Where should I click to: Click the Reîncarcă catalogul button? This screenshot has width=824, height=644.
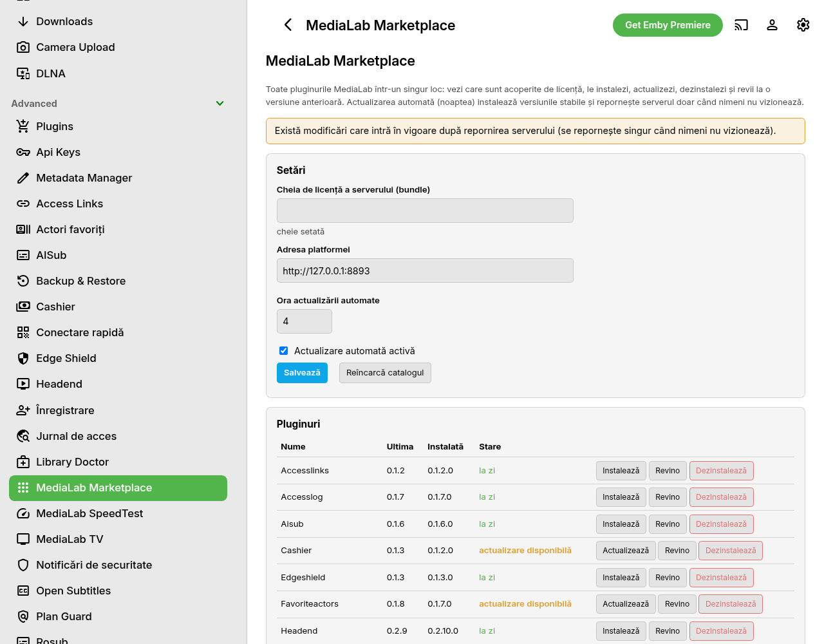point(385,373)
